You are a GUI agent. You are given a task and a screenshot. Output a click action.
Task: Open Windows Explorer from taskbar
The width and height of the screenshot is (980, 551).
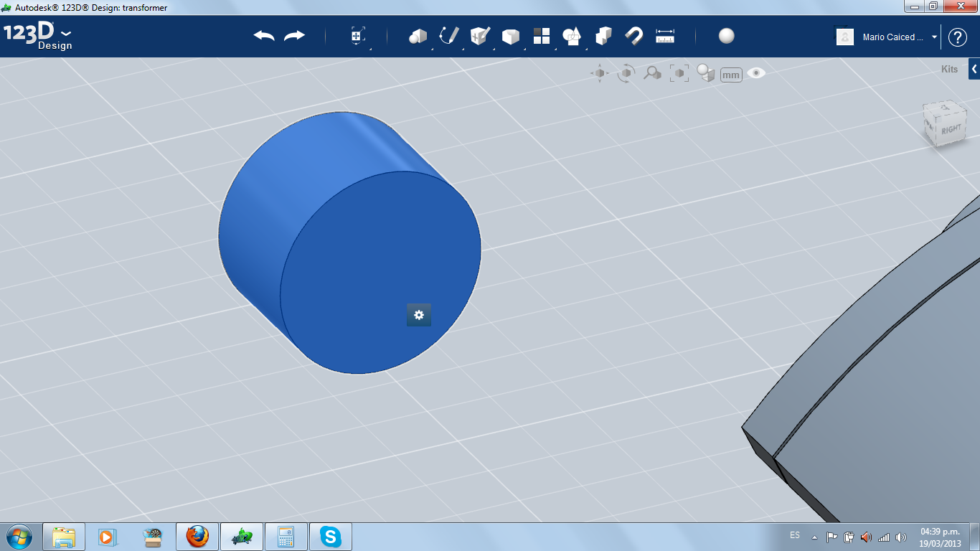point(64,537)
